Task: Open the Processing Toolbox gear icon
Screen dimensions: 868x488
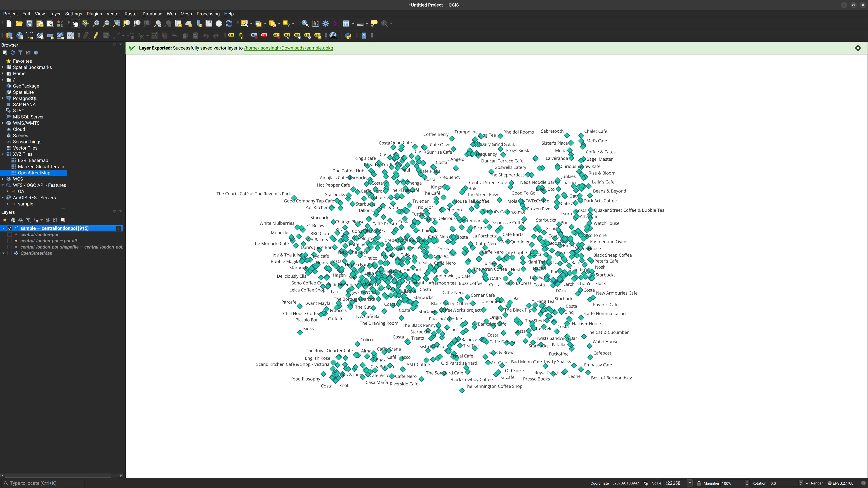Action: click(x=326, y=23)
